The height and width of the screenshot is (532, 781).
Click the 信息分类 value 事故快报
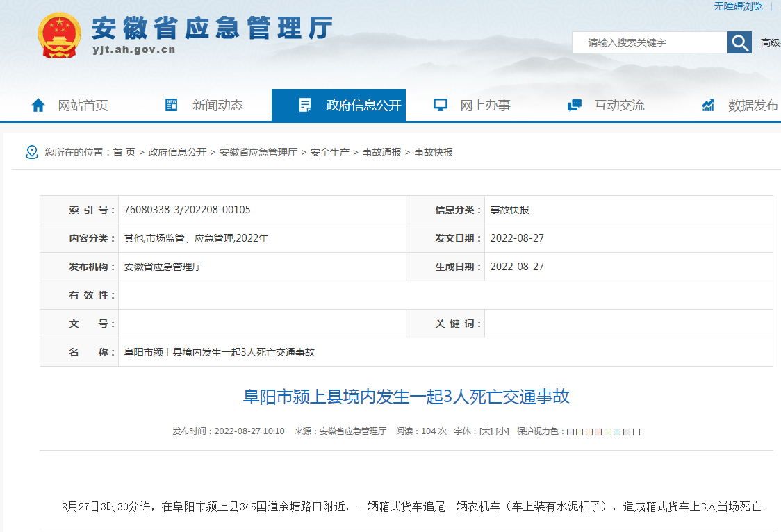coord(509,210)
